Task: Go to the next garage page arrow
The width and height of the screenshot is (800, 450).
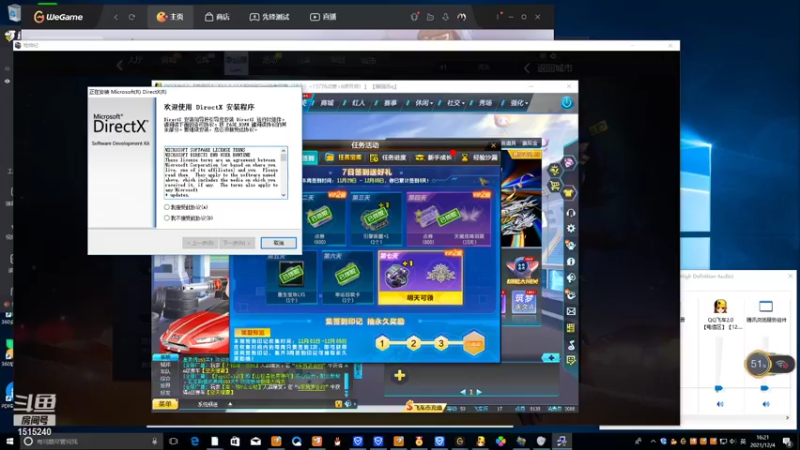Action: pyautogui.click(x=479, y=392)
